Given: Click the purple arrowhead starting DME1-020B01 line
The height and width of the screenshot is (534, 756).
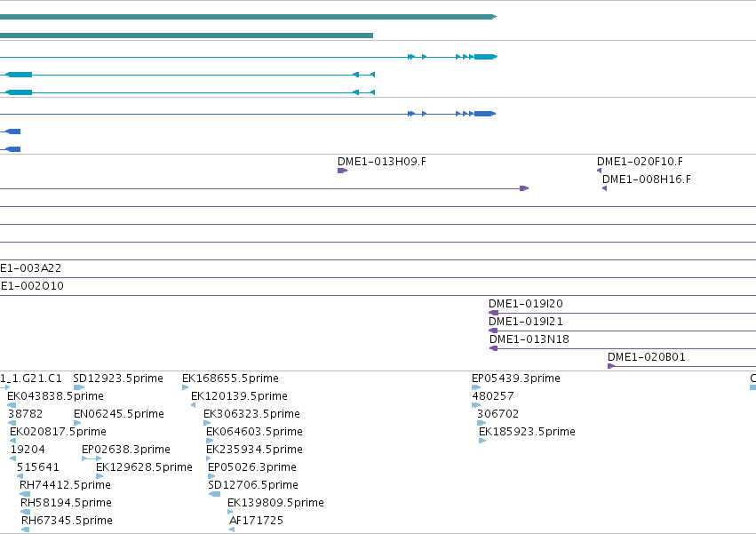Looking at the screenshot, I should click(x=611, y=366).
